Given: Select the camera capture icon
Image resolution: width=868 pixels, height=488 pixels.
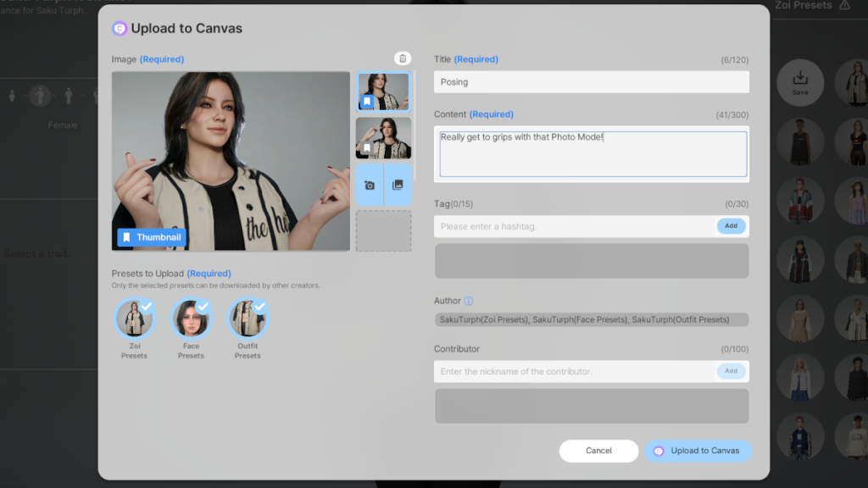Looking at the screenshot, I should click(x=369, y=183).
